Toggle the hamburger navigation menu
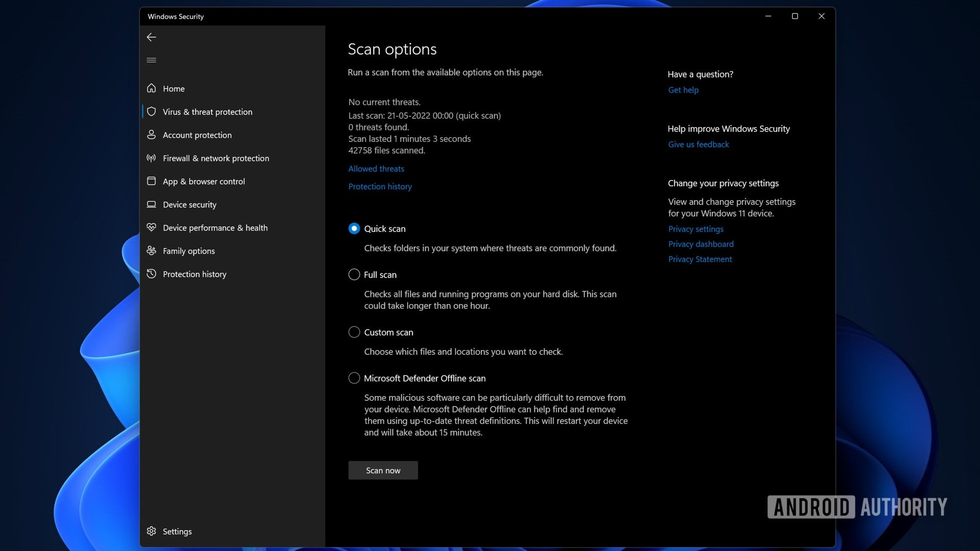 tap(151, 60)
